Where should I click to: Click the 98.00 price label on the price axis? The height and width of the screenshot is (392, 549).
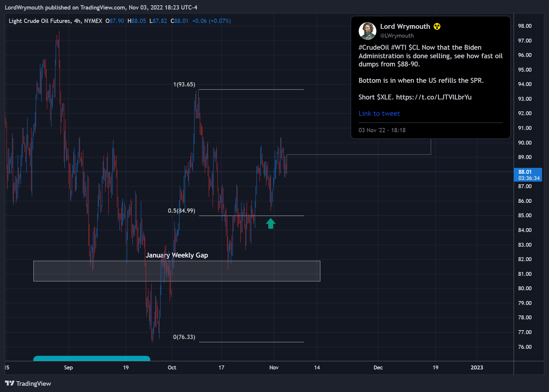[525, 26]
